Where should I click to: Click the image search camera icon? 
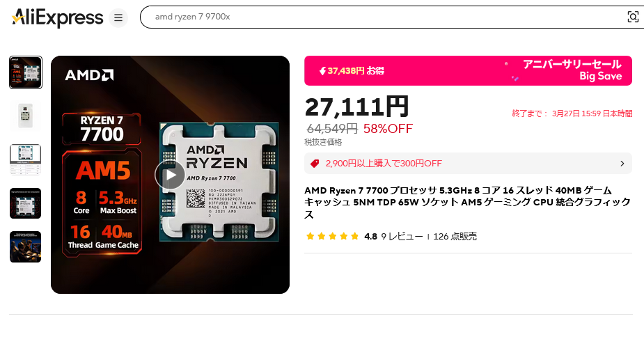coord(633,17)
